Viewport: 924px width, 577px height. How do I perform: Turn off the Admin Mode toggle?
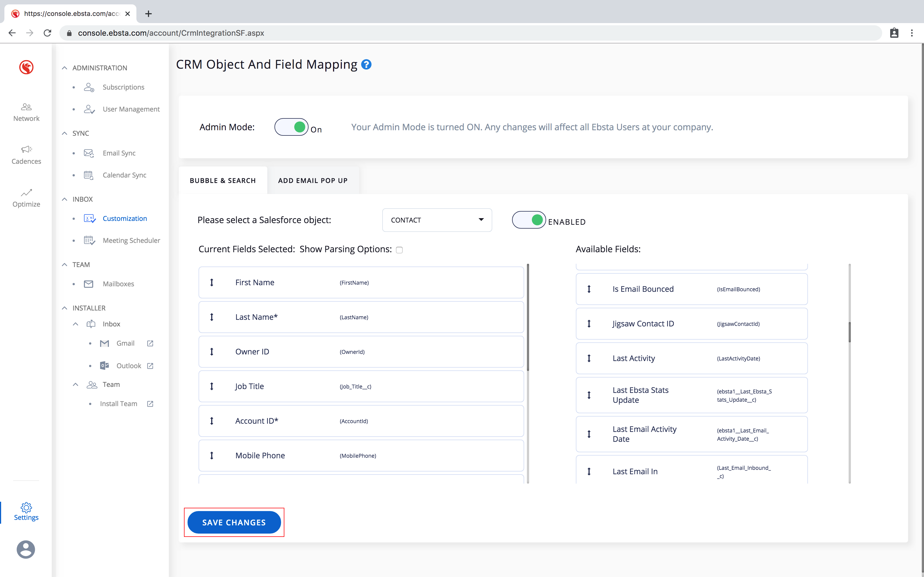[291, 127]
